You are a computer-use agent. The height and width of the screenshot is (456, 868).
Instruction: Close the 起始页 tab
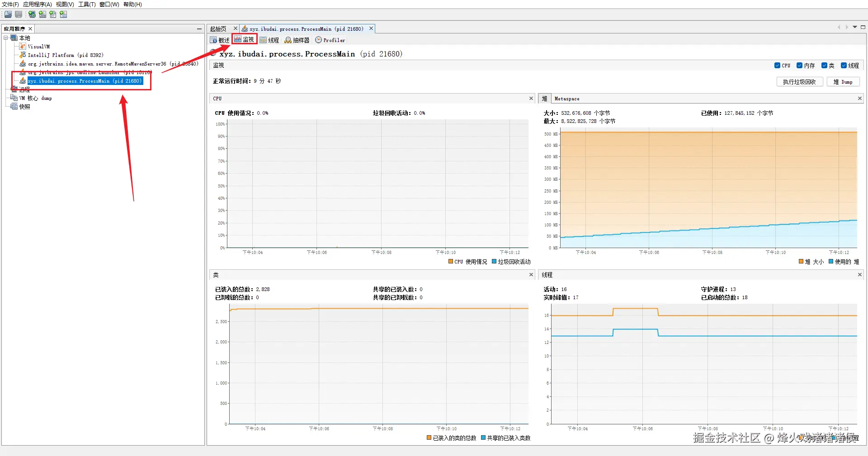coord(235,28)
